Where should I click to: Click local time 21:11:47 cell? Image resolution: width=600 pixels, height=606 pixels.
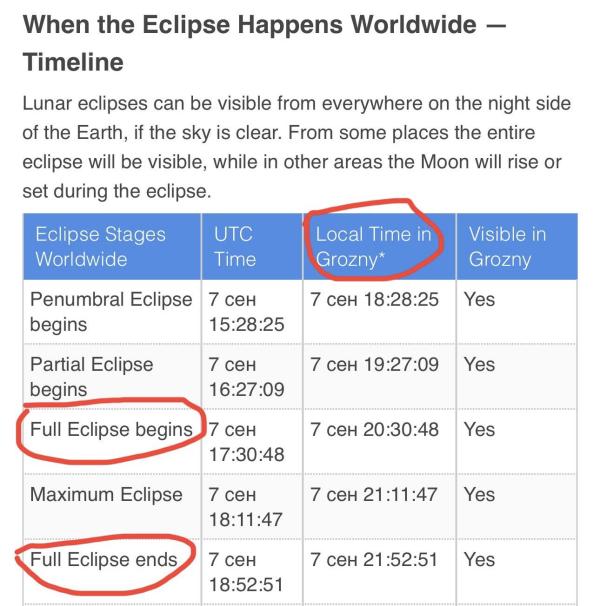click(x=373, y=494)
